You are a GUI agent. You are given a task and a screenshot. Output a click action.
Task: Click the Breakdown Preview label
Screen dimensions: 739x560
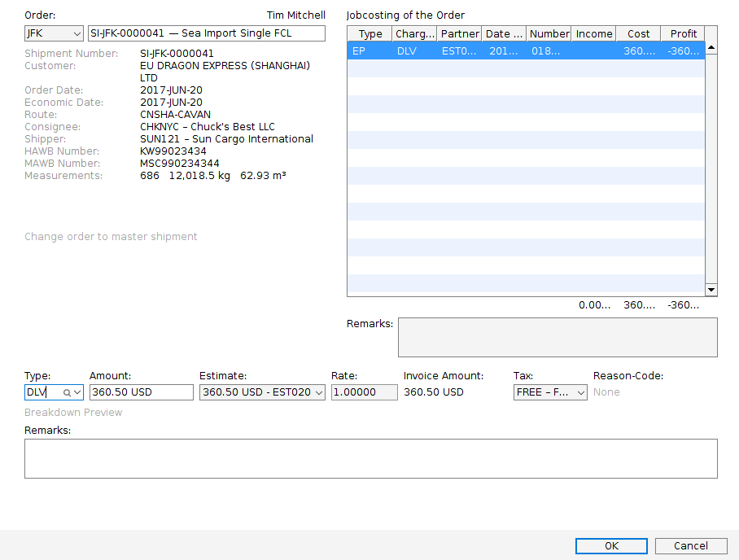(73, 412)
